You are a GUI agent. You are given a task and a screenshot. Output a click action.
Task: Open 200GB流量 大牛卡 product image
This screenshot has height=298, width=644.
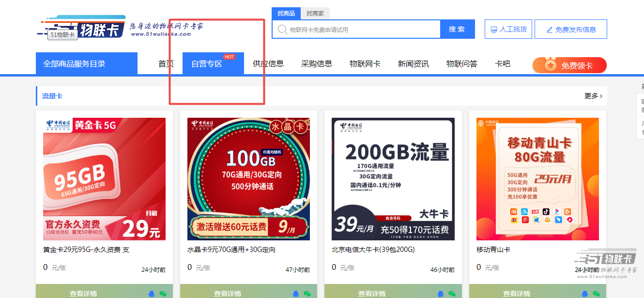coord(393,179)
